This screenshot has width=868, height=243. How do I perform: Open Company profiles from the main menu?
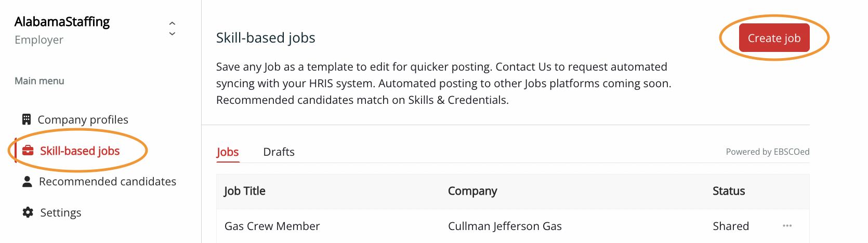point(83,120)
